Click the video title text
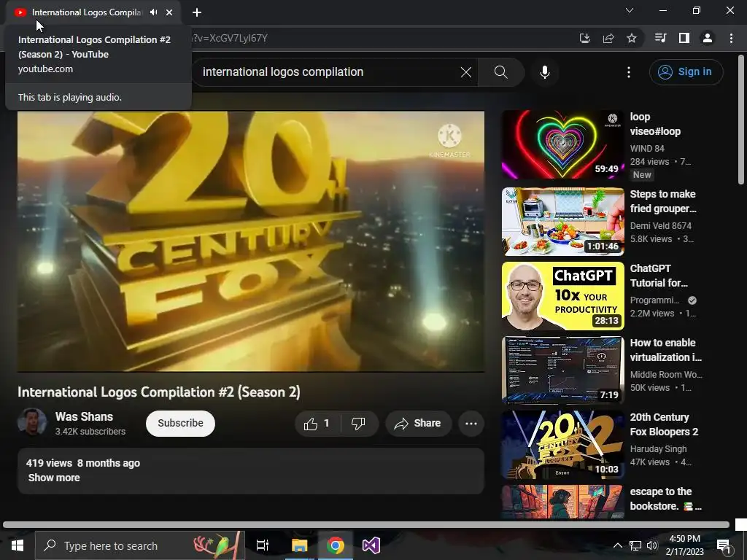 (159, 392)
